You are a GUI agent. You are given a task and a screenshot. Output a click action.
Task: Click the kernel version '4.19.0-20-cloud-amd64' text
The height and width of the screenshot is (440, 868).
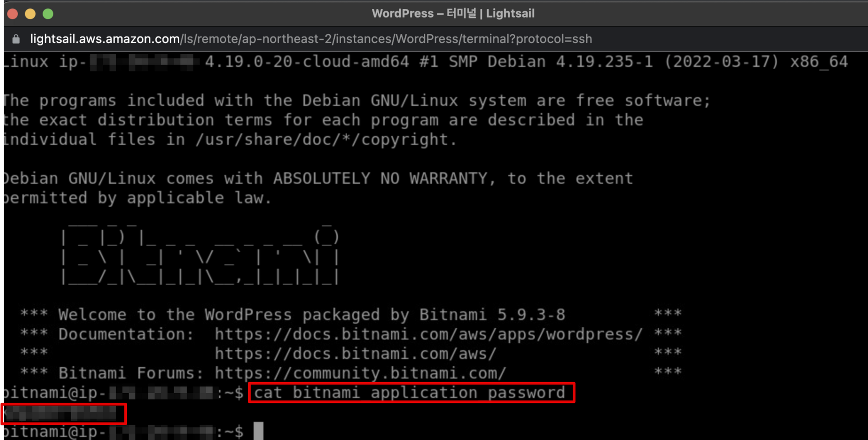[x=307, y=62]
